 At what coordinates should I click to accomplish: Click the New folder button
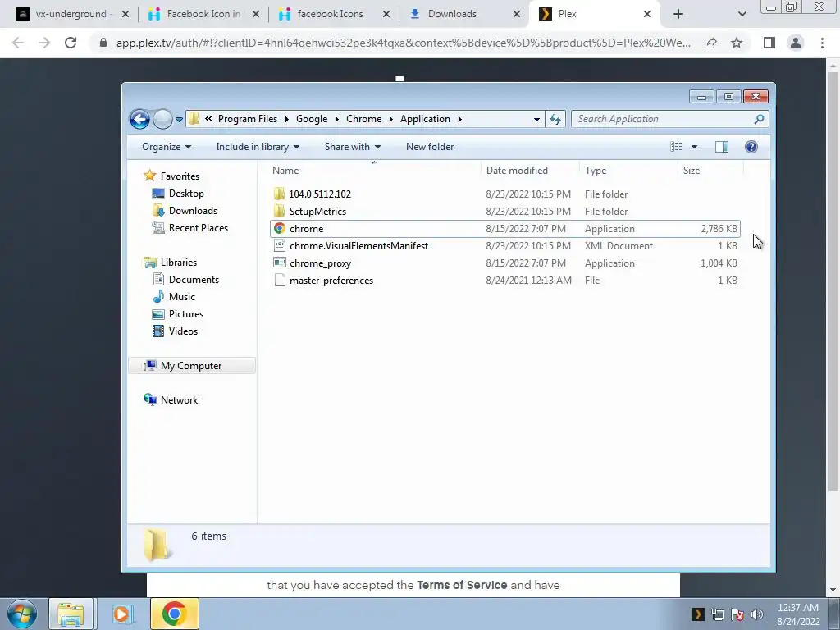[430, 147]
